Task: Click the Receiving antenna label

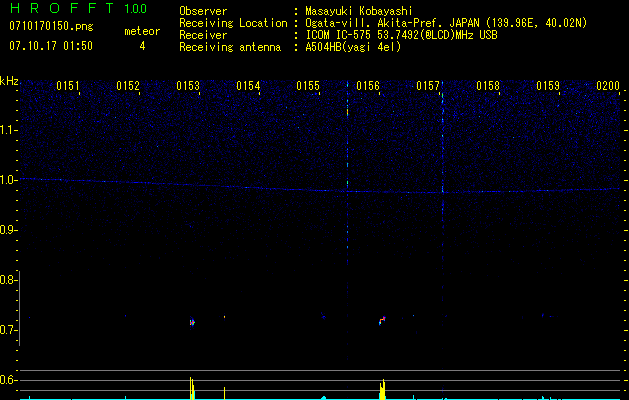Action: pyautogui.click(x=230, y=47)
